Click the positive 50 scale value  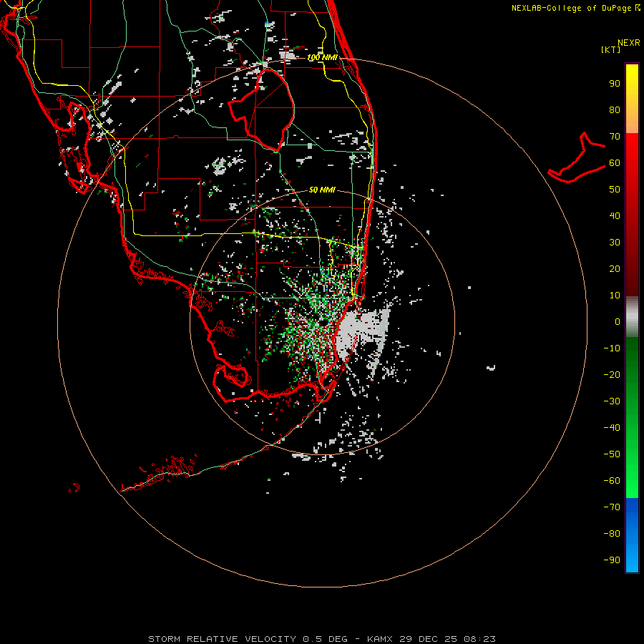[x=615, y=190]
